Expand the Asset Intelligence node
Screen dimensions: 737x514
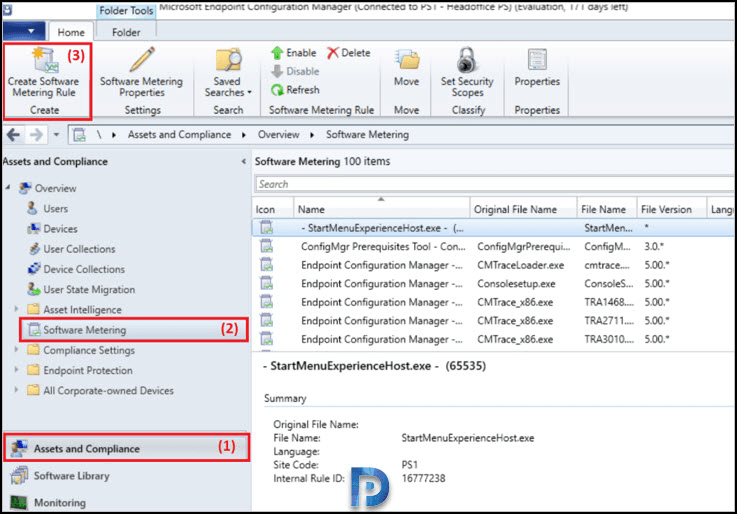tap(16, 309)
